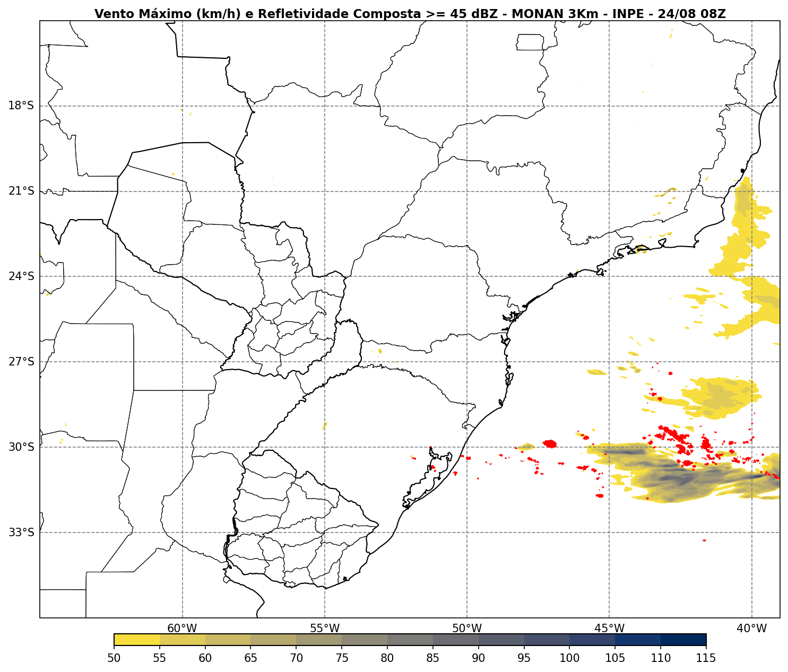Select the 80-85 gray colorbar segment
Screen dimensions: 788x672
coord(410,640)
